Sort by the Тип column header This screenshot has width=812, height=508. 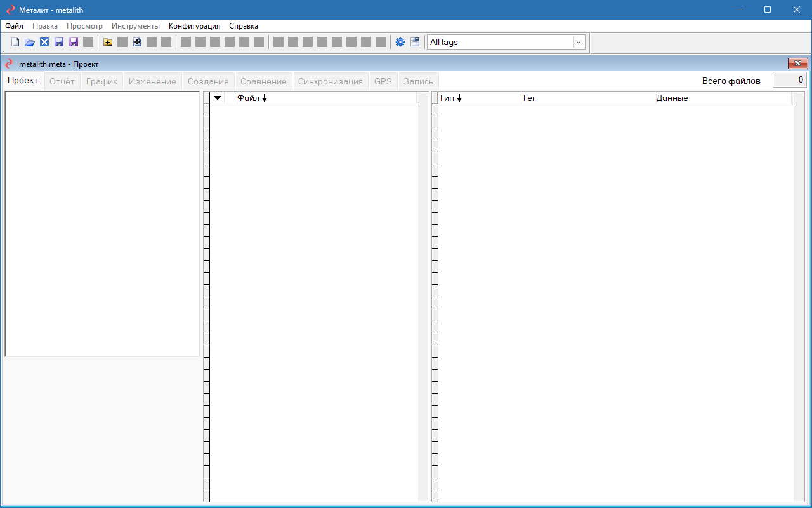click(x=450, y=98)
